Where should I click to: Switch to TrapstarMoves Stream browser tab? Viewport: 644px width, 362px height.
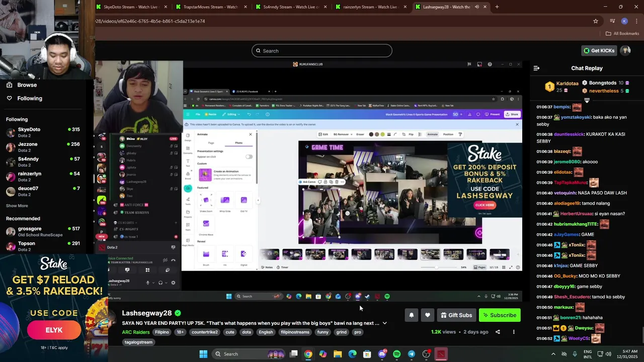coord(211,7)
